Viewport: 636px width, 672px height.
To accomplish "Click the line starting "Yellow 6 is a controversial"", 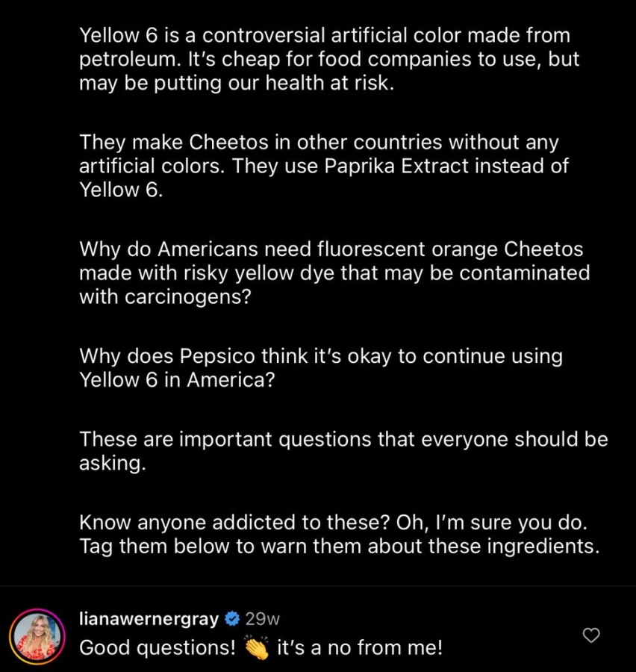I will click(x=324, y=34).
